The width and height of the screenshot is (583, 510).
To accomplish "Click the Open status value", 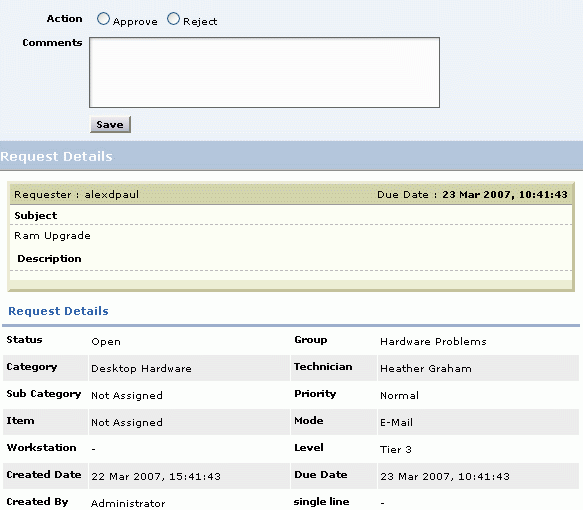I will (x=106, y=342).
